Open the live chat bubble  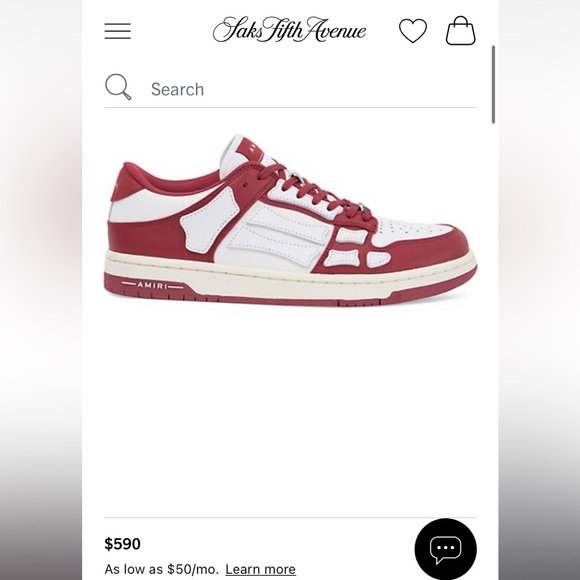[445, 549]
